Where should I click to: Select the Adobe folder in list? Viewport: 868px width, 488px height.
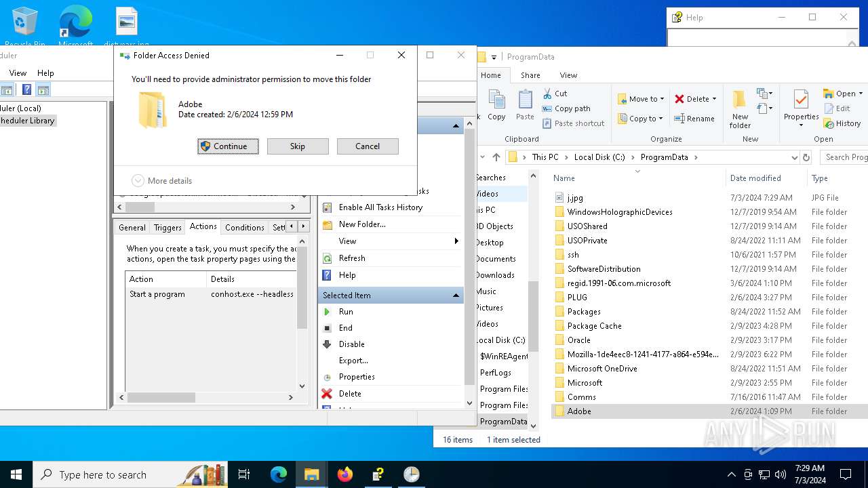[x=579, y=411]
